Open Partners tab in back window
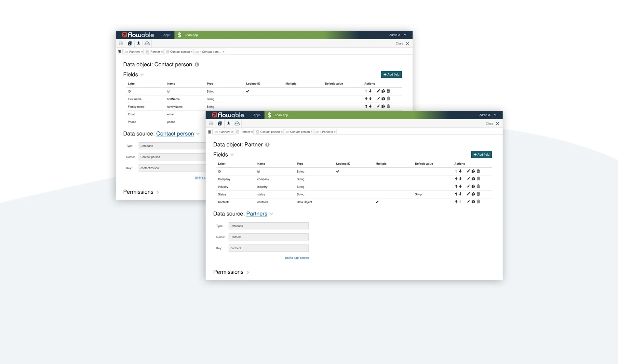Image resolution: width=618 pixels, height=364 pixels. coord(134,52)
